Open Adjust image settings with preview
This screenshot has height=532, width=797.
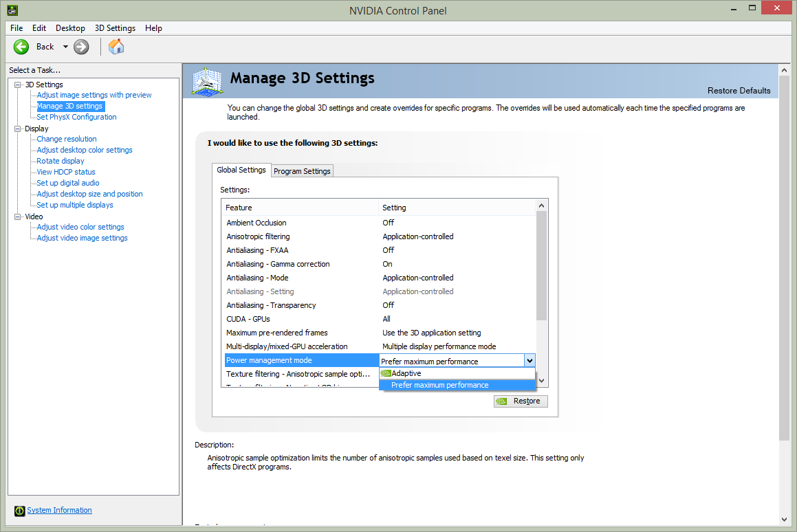(x=94, y=95)
